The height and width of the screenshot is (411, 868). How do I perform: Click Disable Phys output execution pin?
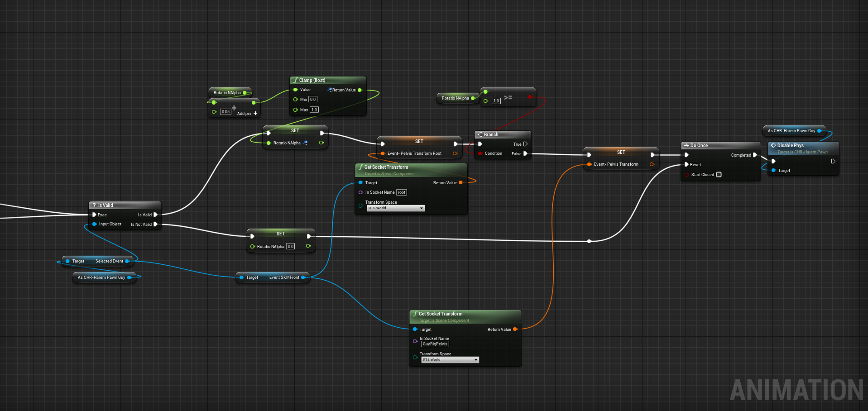point(833,161)
